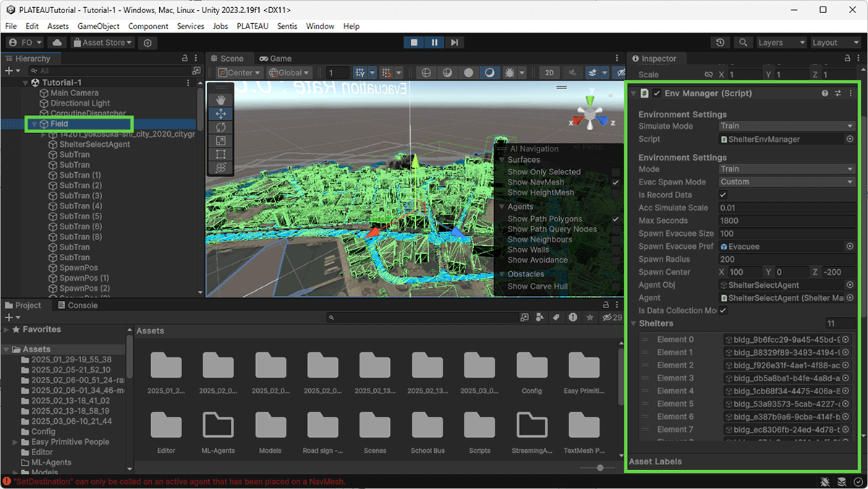This screenshot has height=489, width=868.
Task: Switch to the Game tab
Action: coord(276,59)
